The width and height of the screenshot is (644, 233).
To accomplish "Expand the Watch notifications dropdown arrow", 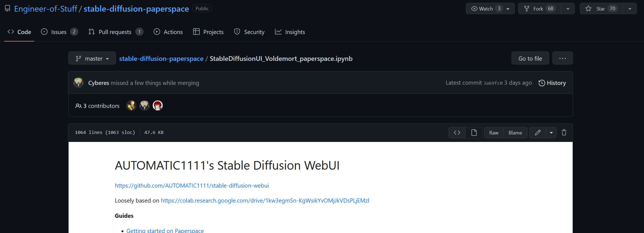I will pos(508,9).
